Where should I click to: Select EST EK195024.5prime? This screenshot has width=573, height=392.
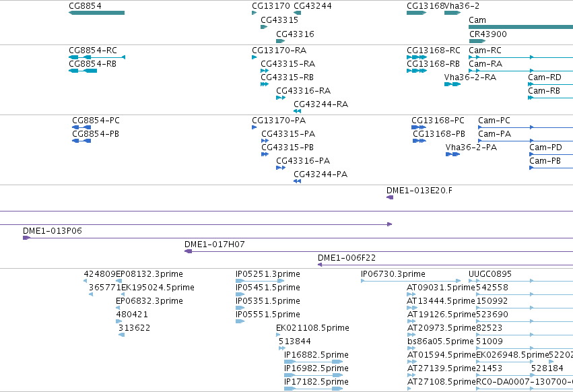158,288
